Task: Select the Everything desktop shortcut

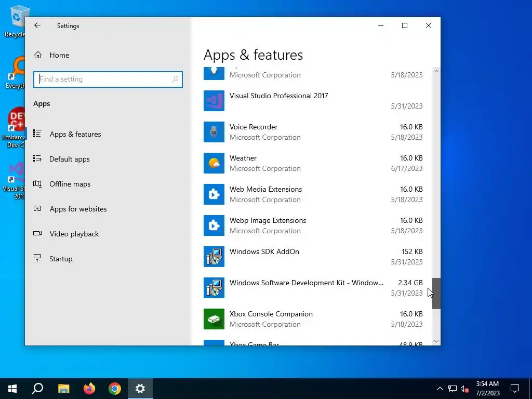Action: [15, 73]
